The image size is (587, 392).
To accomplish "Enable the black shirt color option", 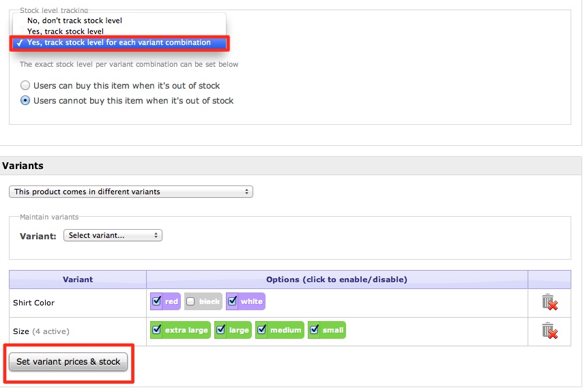I will tap(190, 301).
